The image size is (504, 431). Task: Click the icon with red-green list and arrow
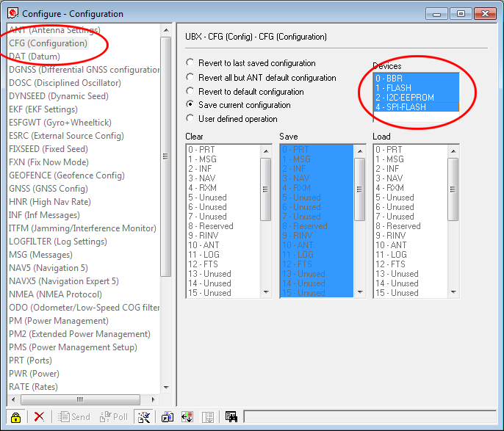[x=187, y=416]
